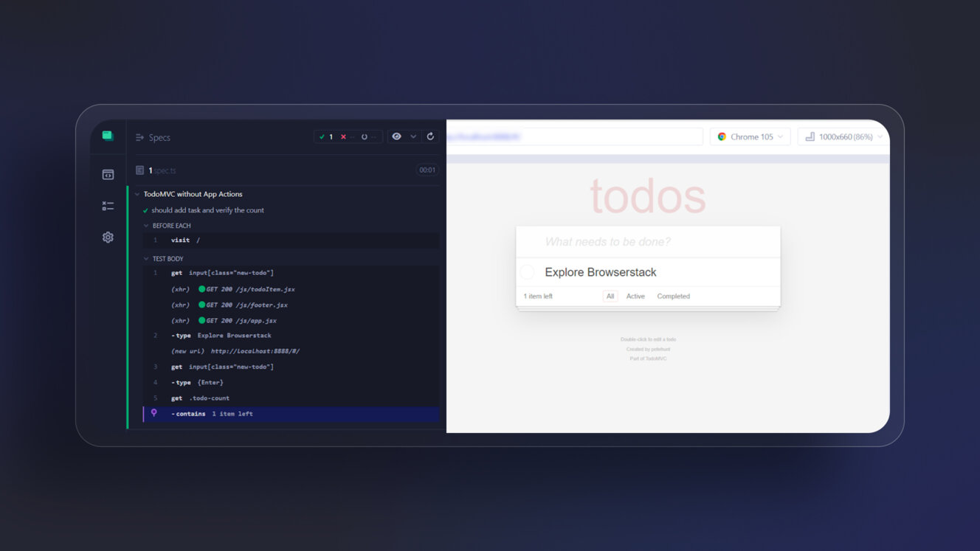The height and width of the screenshot is (551, 980).
Task: Select the Completed filter in todos
Action: [673, 297]
